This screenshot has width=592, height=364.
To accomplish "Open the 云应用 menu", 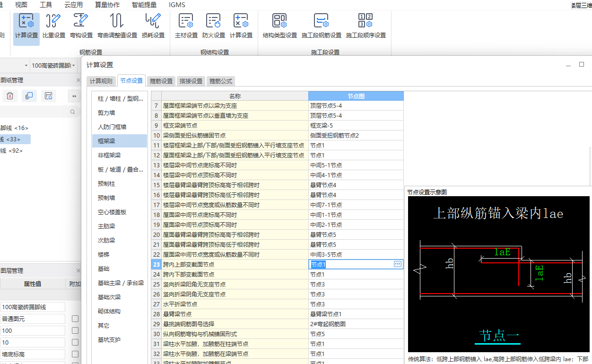I will pyautogui.click(x=73, y=5).
